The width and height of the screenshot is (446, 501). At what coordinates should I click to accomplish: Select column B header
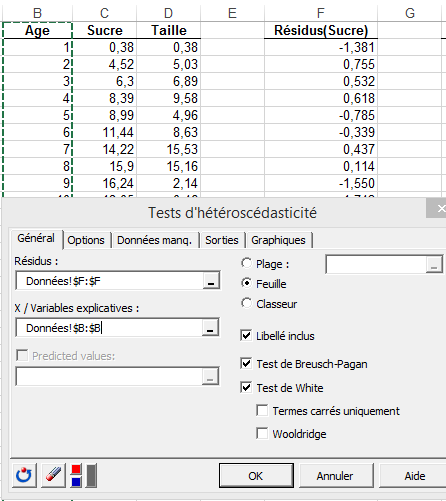click(38, 13)
